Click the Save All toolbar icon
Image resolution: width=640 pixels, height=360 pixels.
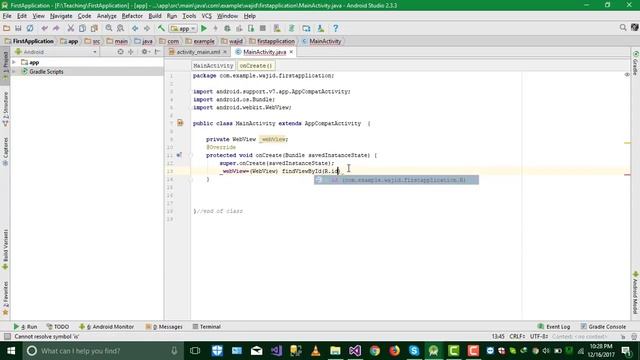[x=18, y=28]
